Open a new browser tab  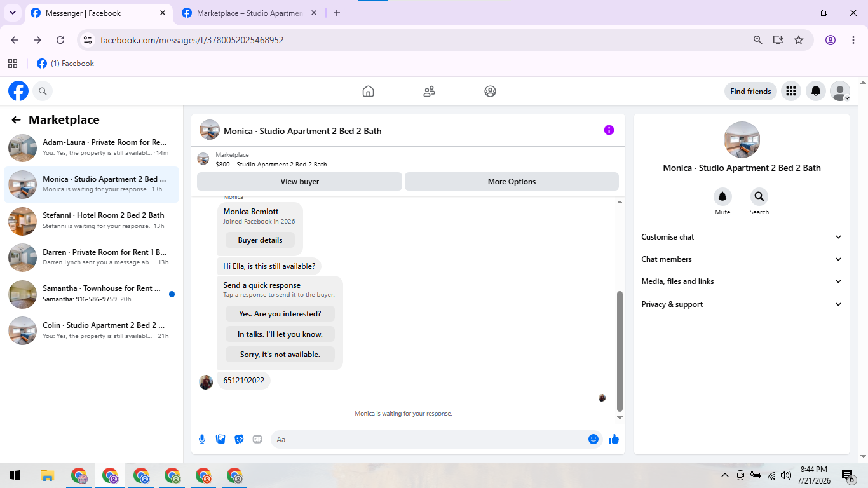[x=337, y=13]
